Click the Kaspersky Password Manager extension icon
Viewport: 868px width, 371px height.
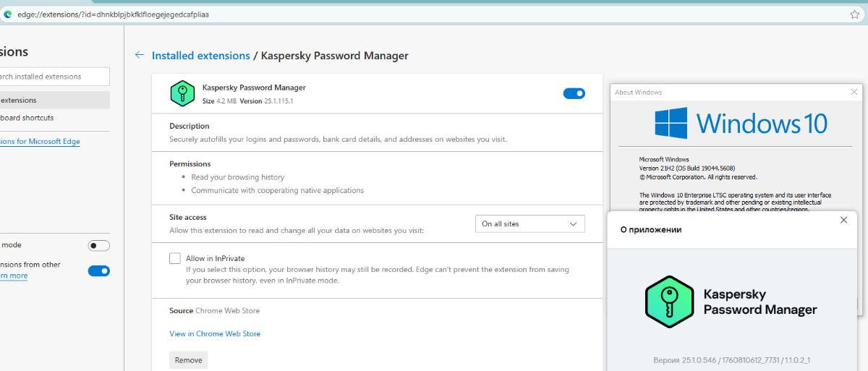tap(182, 94)
